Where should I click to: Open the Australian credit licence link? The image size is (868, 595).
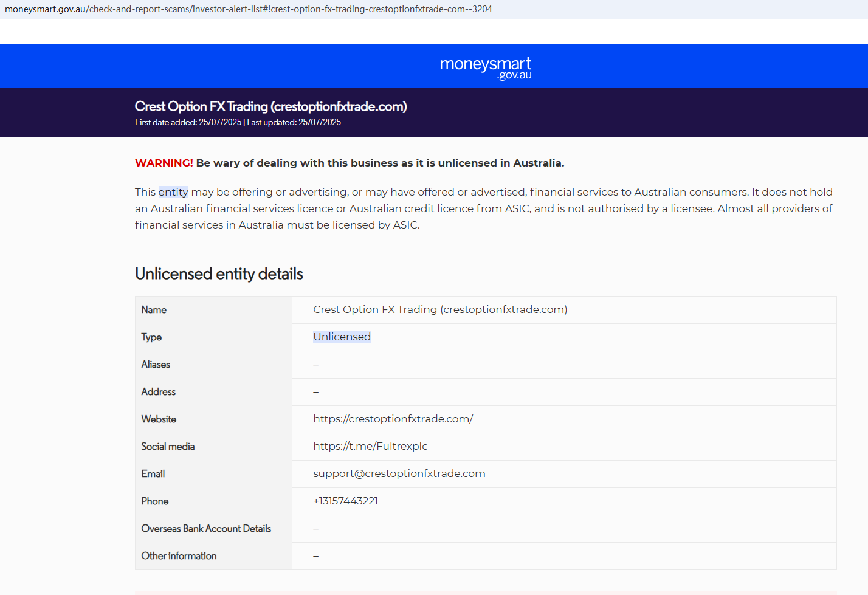pos(412,208)
